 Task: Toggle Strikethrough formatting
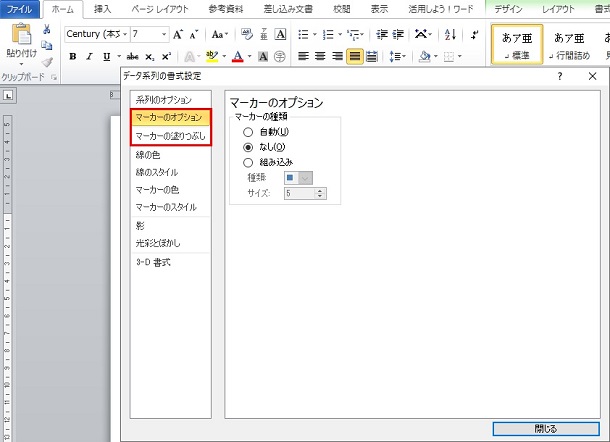pyautogui.click(x=132, y=57)
